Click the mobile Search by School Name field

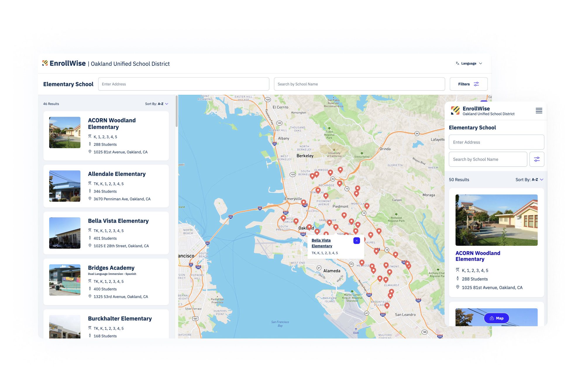pyautogui.click(x=488, y=159)
